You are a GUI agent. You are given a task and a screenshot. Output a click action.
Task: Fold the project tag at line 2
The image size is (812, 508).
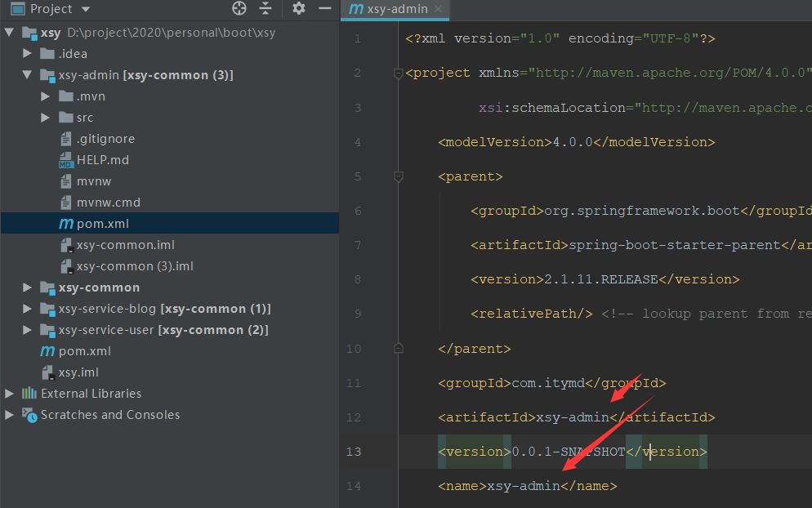(398, 73)
